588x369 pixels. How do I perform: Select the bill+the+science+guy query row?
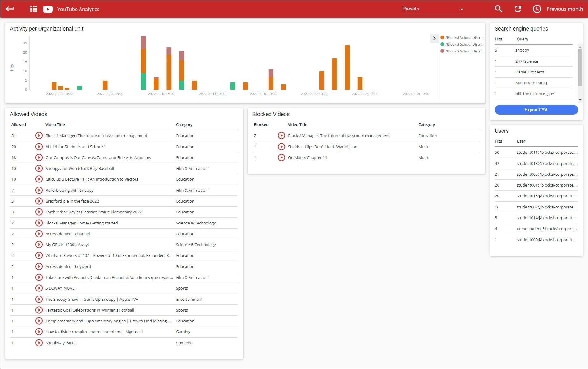(x=534, y=94)
